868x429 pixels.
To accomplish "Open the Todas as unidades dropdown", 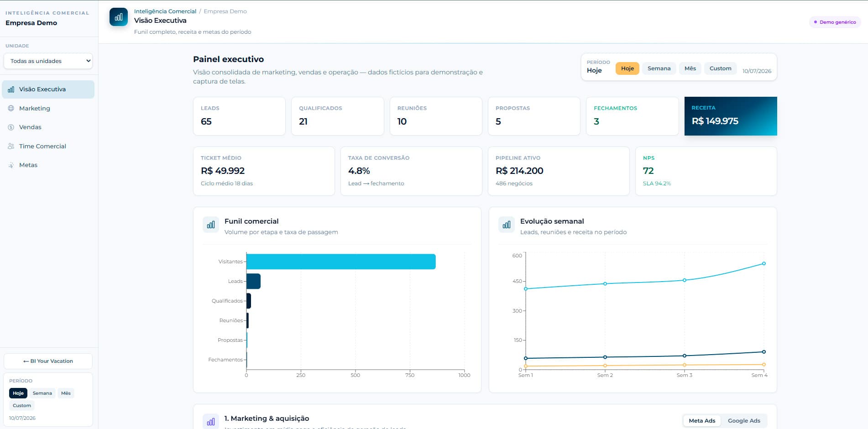I will point(48,61).
